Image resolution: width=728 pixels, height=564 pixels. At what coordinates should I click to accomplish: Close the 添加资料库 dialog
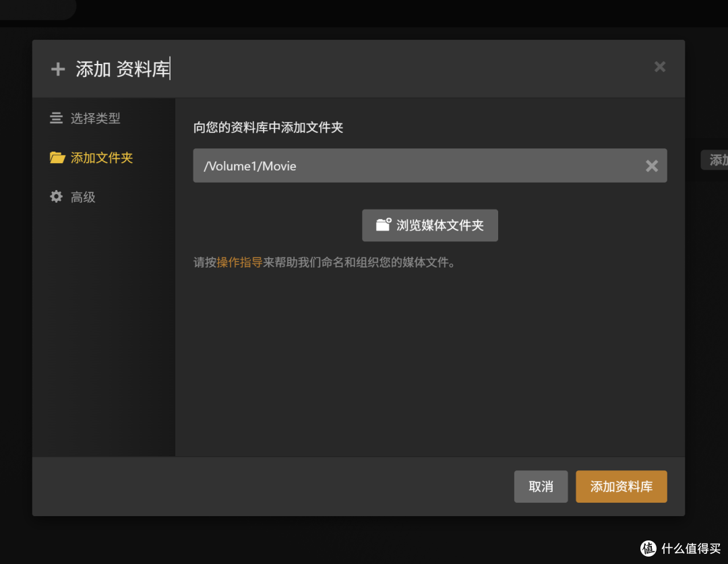(x=660, y=67)
